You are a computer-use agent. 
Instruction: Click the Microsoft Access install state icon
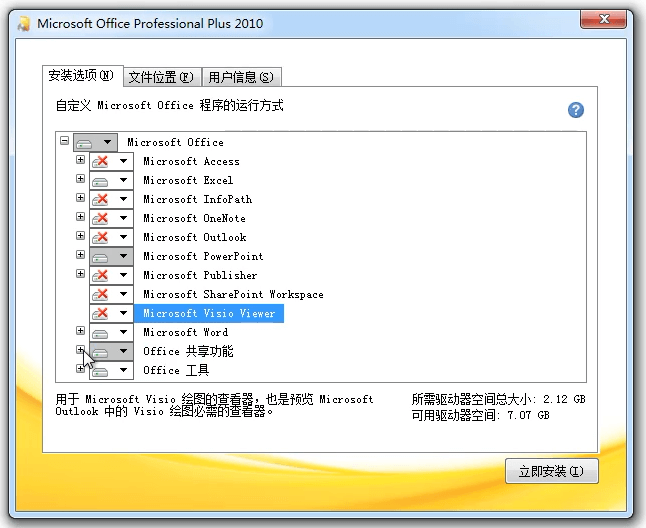click(100, 161)
